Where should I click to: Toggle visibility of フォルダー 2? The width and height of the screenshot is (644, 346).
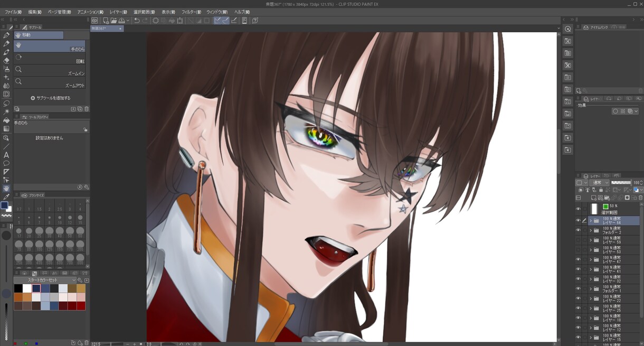point(578,230)
